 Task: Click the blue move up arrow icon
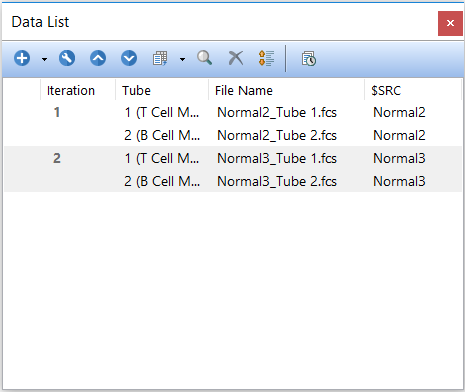click(98, 58)
